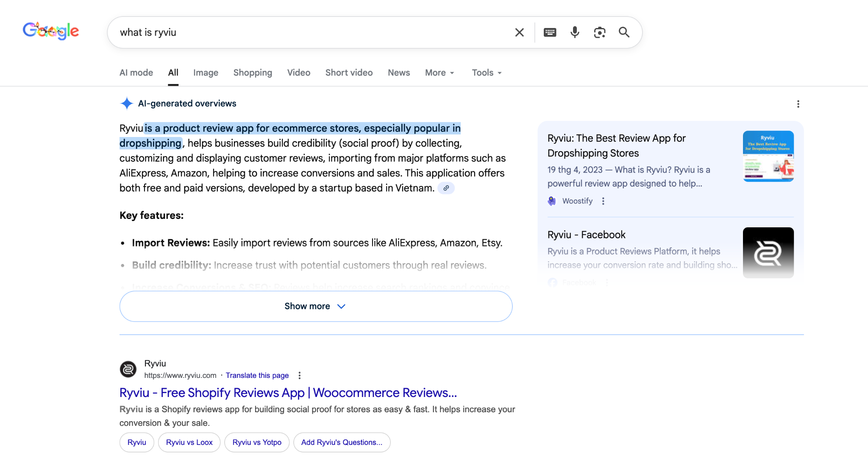Open Ryviu vs Loox sitelink chip
868x464 pixels.
(189, 442)
